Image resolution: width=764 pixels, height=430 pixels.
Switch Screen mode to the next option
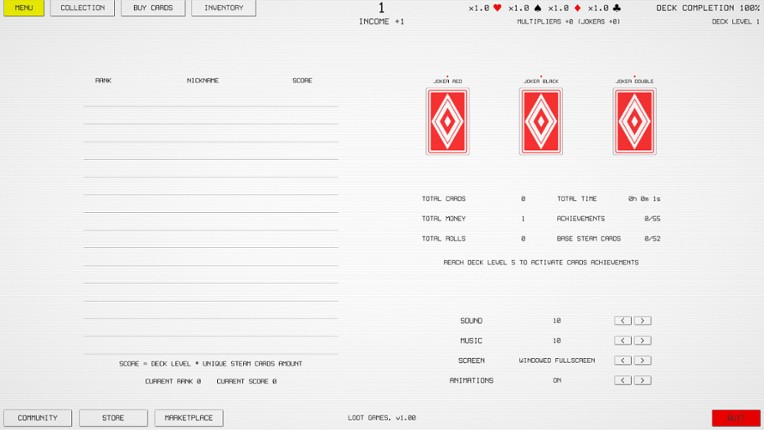click(x=642, y=360)
